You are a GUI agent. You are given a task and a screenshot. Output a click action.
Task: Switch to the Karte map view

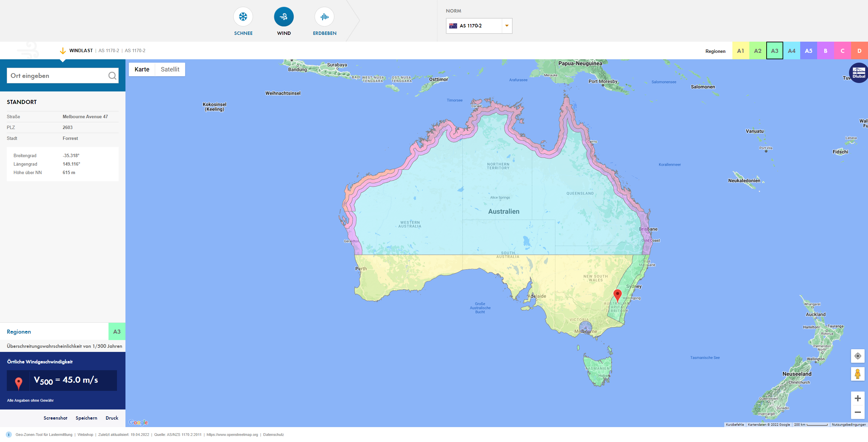142,69
